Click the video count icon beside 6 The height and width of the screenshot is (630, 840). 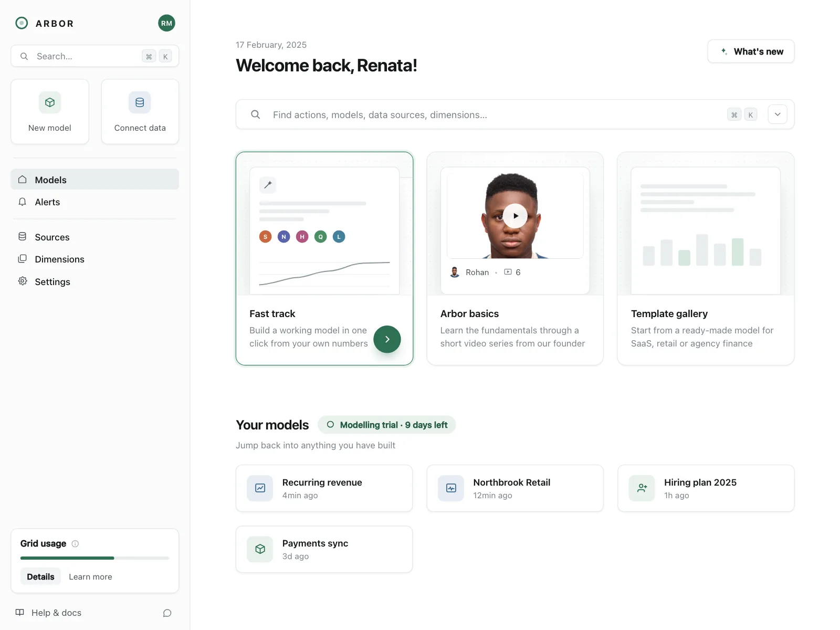click(x=508, y=272)
